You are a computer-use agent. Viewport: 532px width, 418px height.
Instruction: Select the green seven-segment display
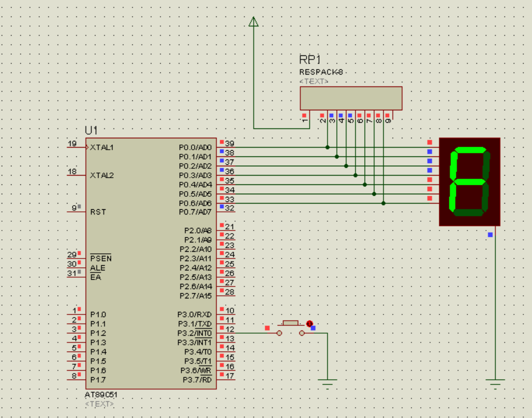(x=469, y=181)
